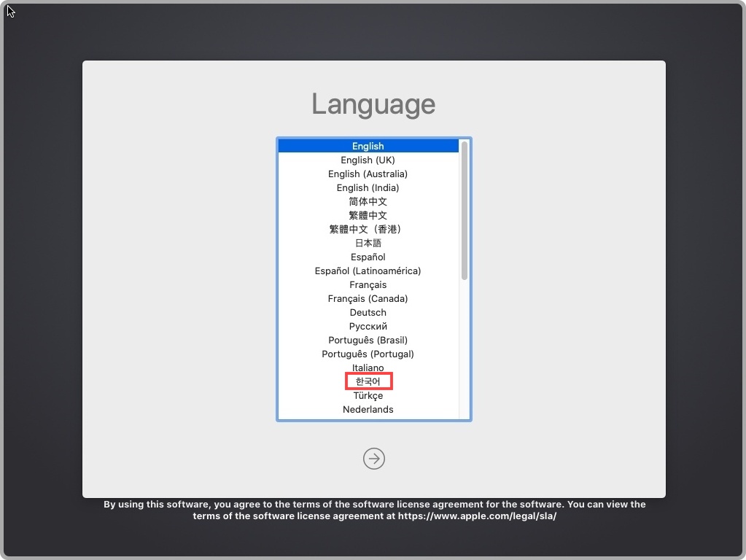Choose Türkçe language
Screen dimensions: 746x560
click(368, 395)
